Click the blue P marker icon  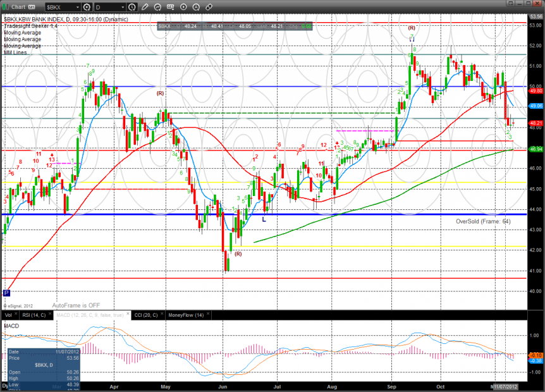(6, 293)
